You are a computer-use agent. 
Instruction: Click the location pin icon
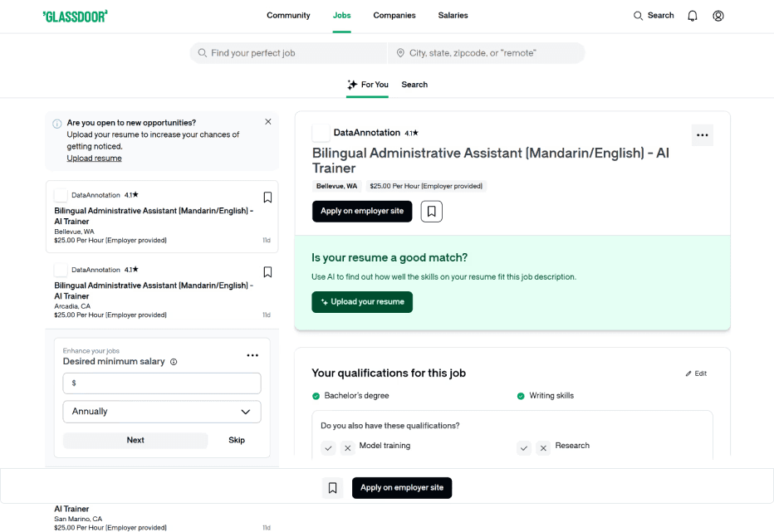point(400,53)
